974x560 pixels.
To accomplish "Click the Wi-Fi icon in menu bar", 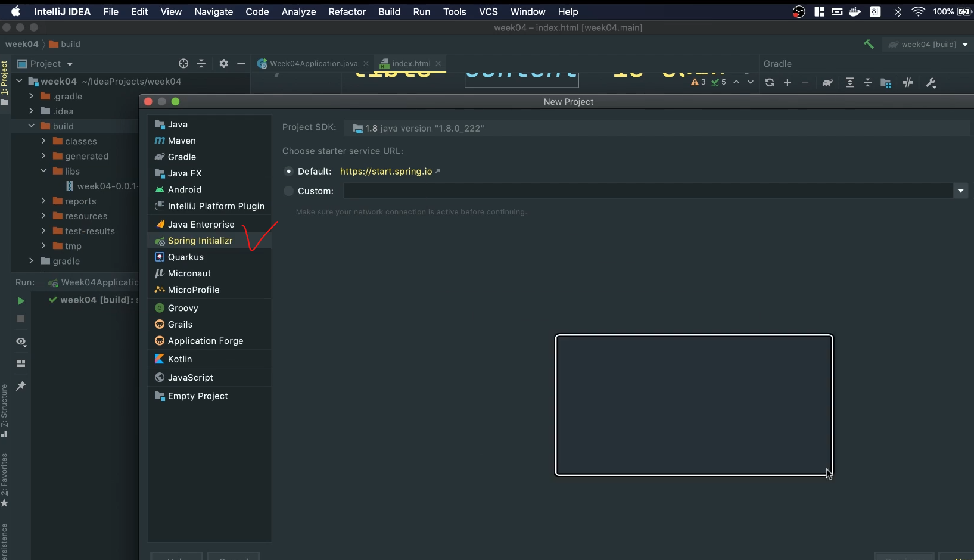I will (919, 12).
